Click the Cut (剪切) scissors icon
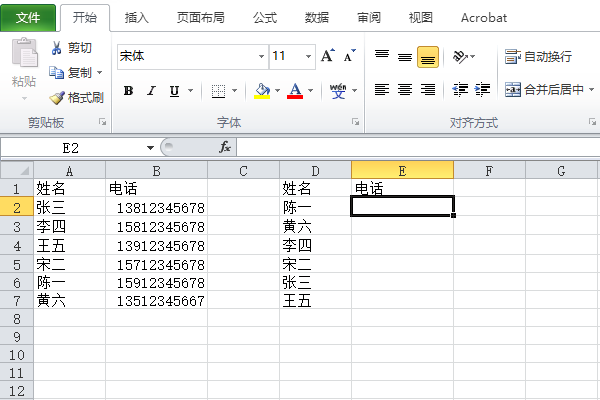The height and width of the screenshot is (400, 600). point(57,48)
